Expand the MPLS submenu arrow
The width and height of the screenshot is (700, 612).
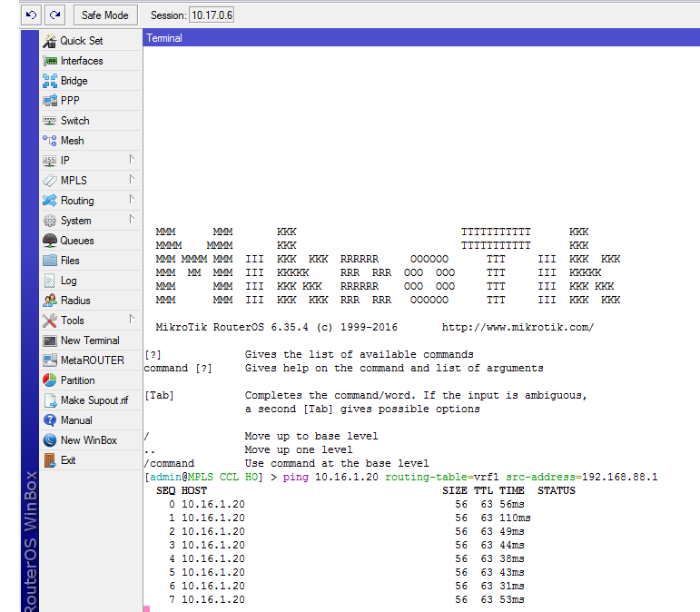[x=132, y=180]
